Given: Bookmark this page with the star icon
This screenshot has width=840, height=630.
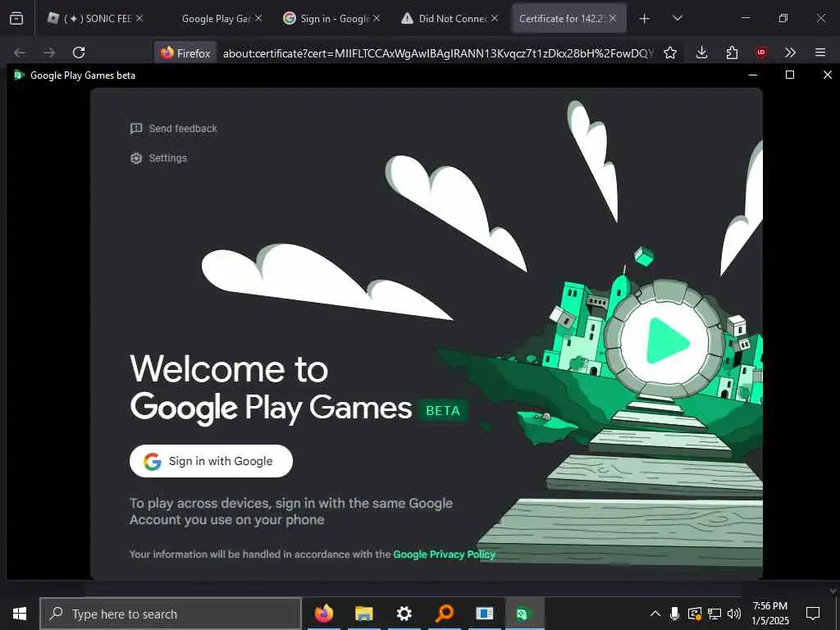Looking at the screenshot, I should [670, 52].
